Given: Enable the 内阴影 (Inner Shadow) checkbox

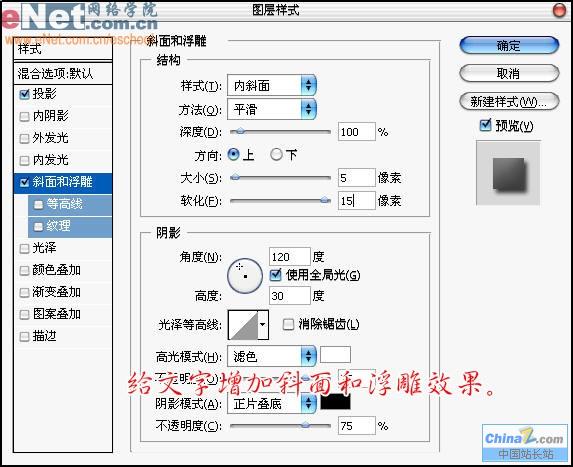Looking at the screenshot, I should tap(24, 117).
